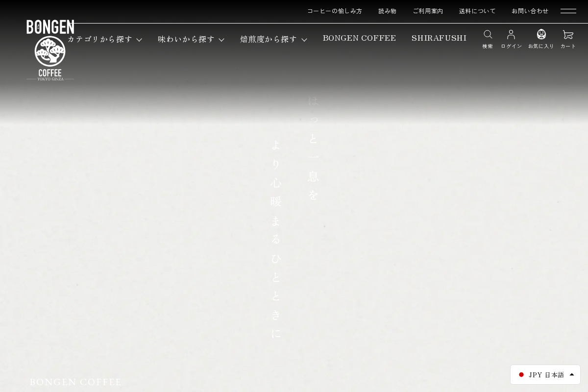Select the BONGEN COFFEE navigation item
The image size is (588, 392).
[359, 38]
